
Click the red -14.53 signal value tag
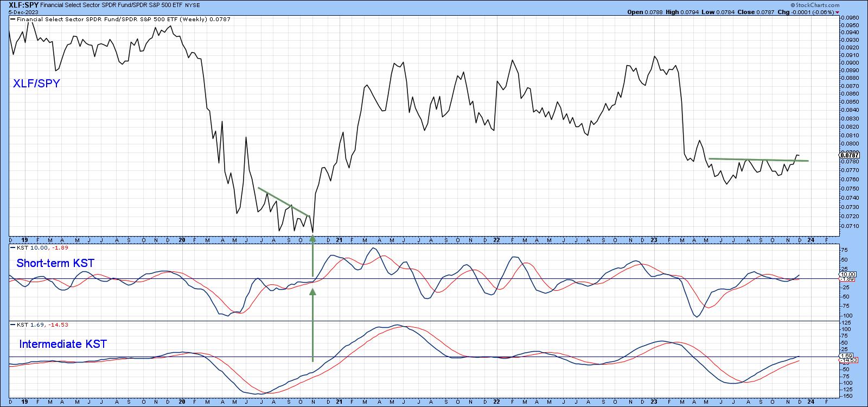pos(848,360)
